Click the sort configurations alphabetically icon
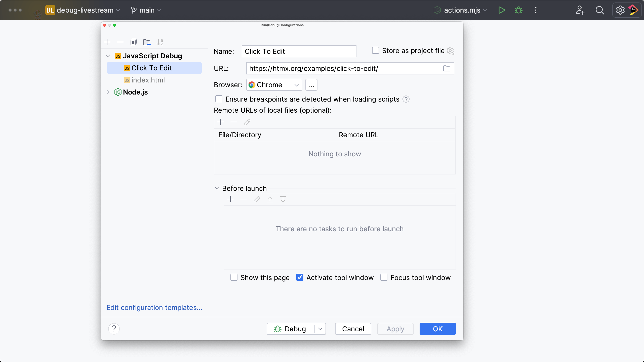This screenshot has height=362, width=644. (x=160, y=42)
